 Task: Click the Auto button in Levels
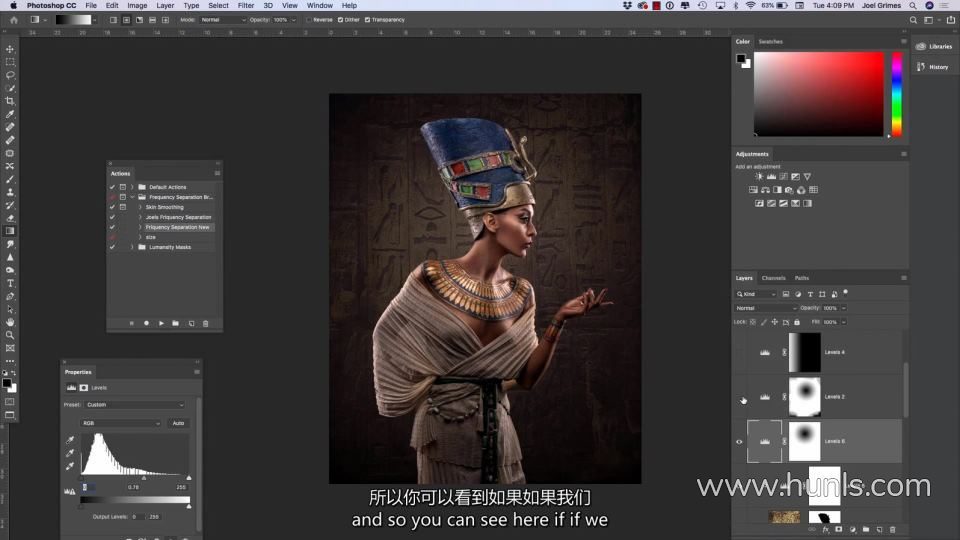[x=178, y=423]
